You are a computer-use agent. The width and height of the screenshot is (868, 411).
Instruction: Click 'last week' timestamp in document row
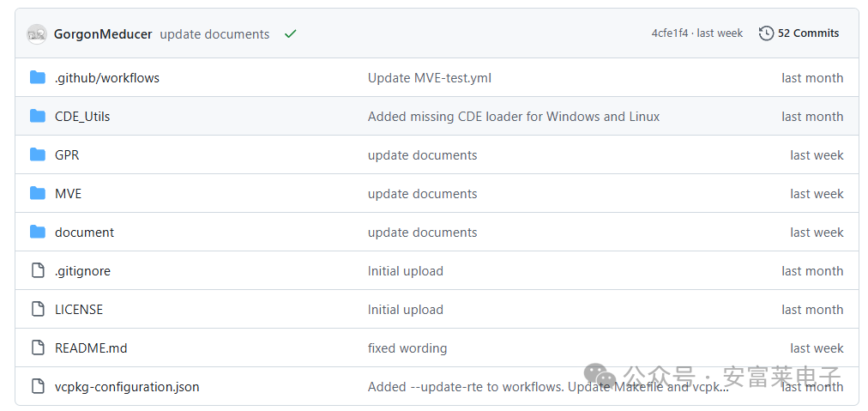point(817,232)
